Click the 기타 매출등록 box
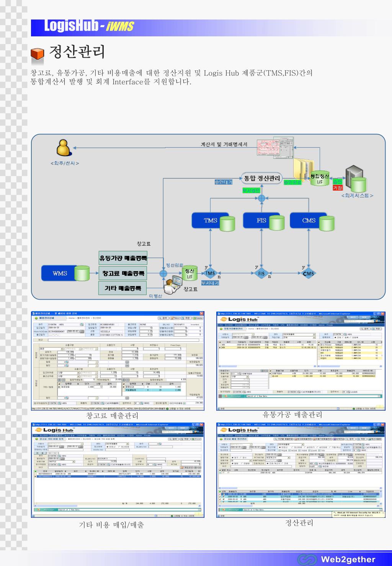The width and height of the screenshot is (392, 566). [123, 288]
